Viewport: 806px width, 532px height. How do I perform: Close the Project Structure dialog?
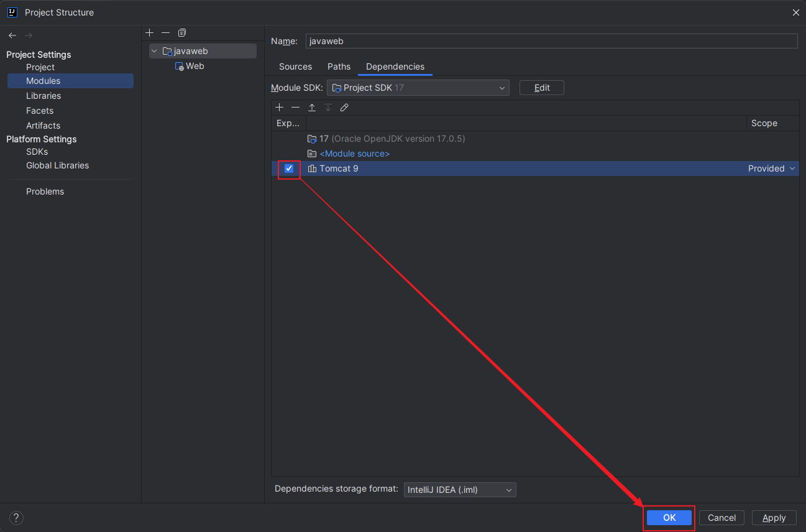796,12
